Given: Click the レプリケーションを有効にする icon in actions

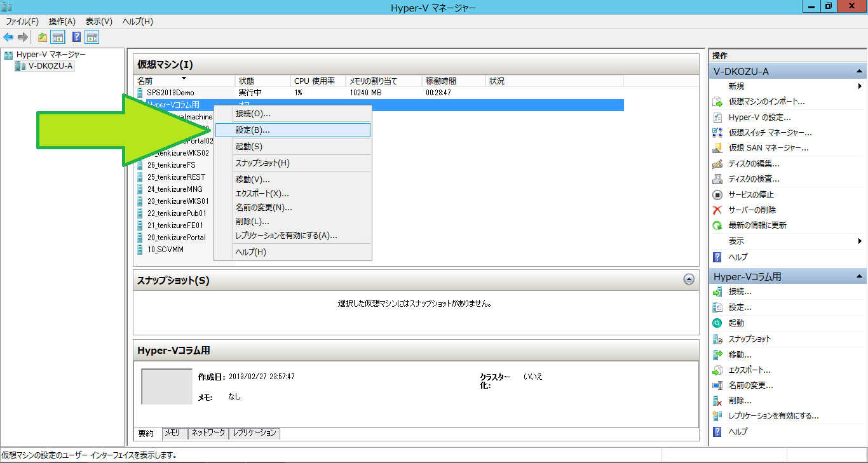Looking at the screenshot, I should [x=717, y=416].
